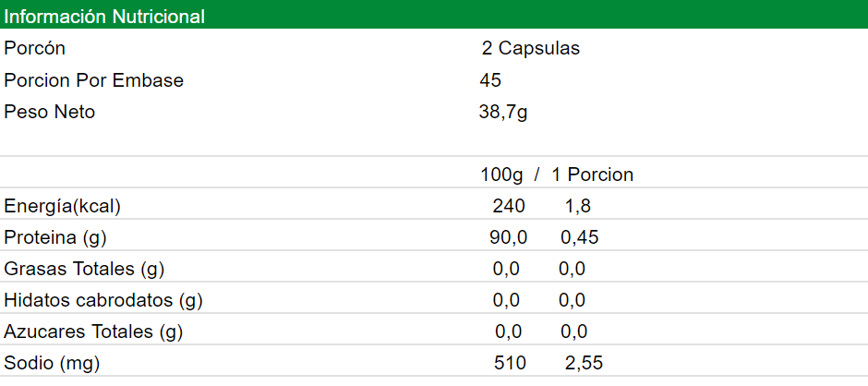Click the 0,45 protein per portion value
This screenshot has width=868, height=386.
[580, 237]
